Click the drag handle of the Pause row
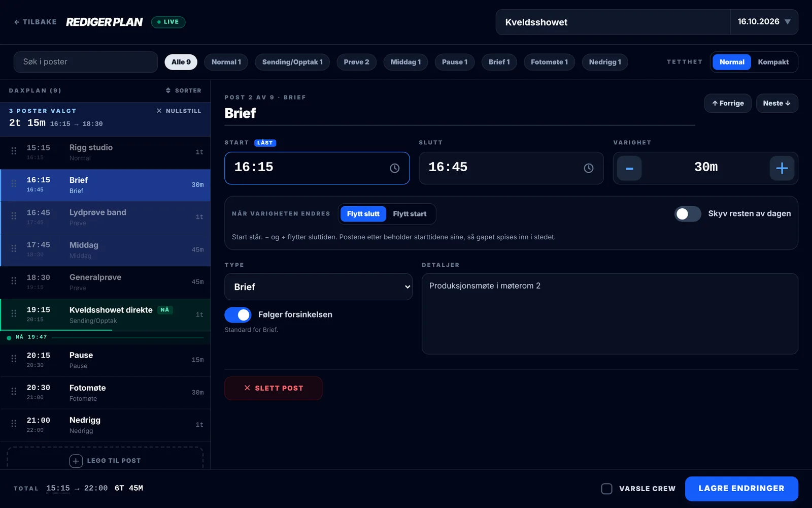This screenshot has width=812, height=508. point(14,359)
